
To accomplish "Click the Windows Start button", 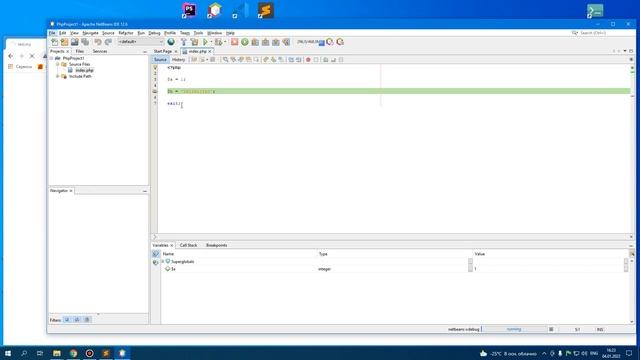I will pos(8,353).
